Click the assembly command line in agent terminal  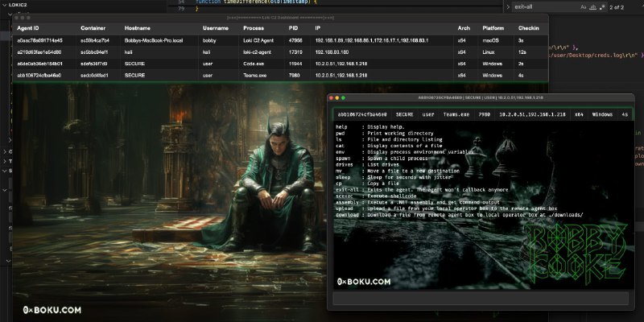pos(418,202)
